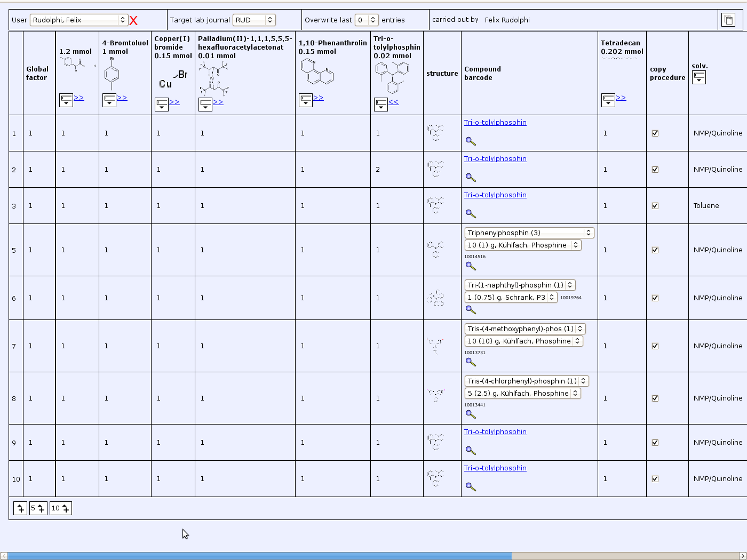The width and height of the screenshot is (747, 560).
Task: Click the red X next to User
Action: pyautogui.click(x=133, y=20)
